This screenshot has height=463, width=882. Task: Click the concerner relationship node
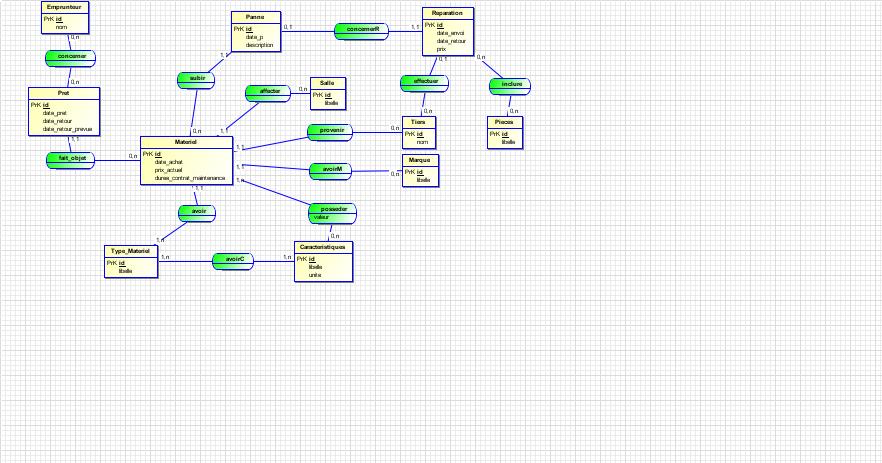click(70, 57)
